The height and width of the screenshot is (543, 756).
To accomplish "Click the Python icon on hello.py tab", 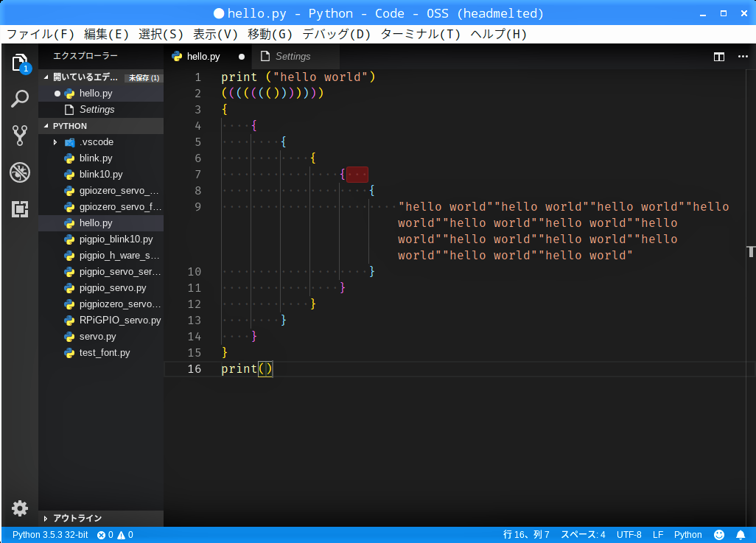I will point(177,57).
